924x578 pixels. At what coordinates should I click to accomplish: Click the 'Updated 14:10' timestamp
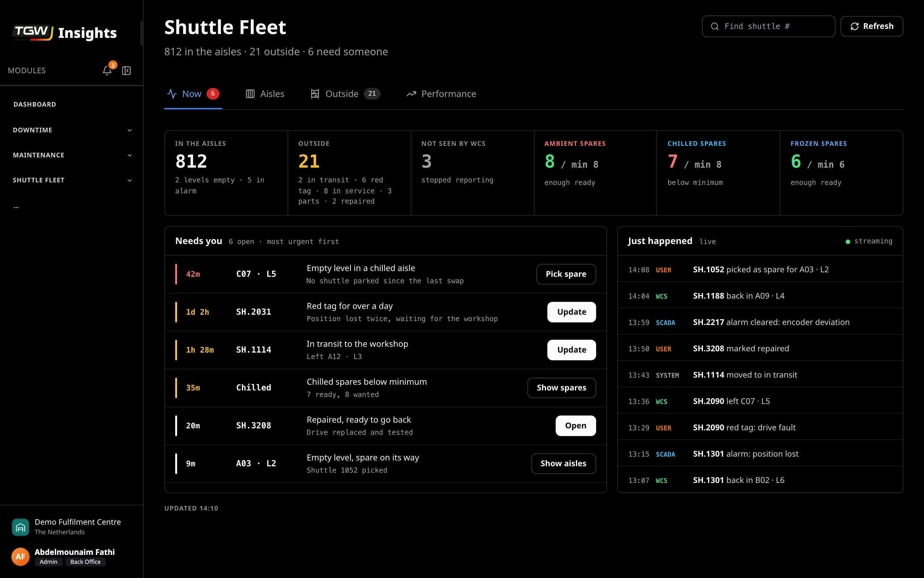pos(191,508)
